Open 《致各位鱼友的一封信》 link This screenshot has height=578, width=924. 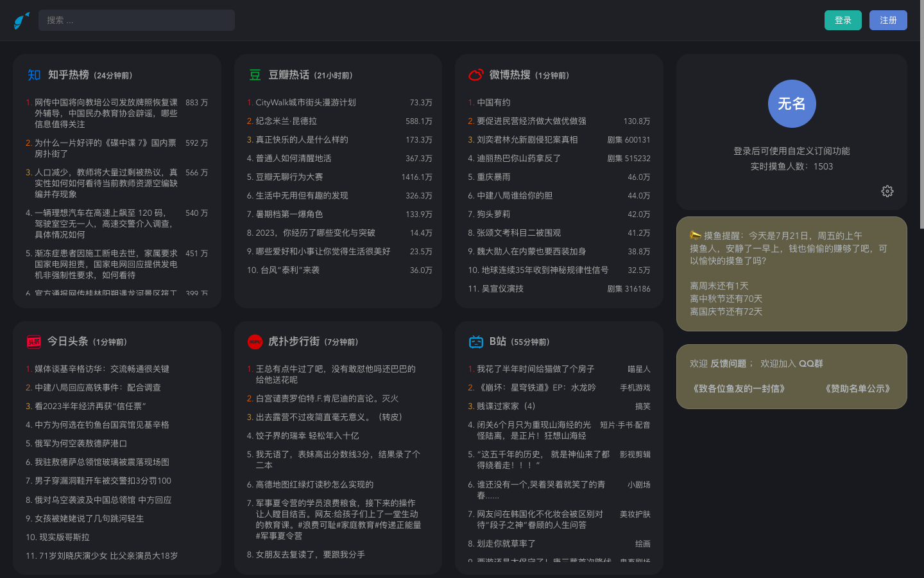[x=739, y=389]
